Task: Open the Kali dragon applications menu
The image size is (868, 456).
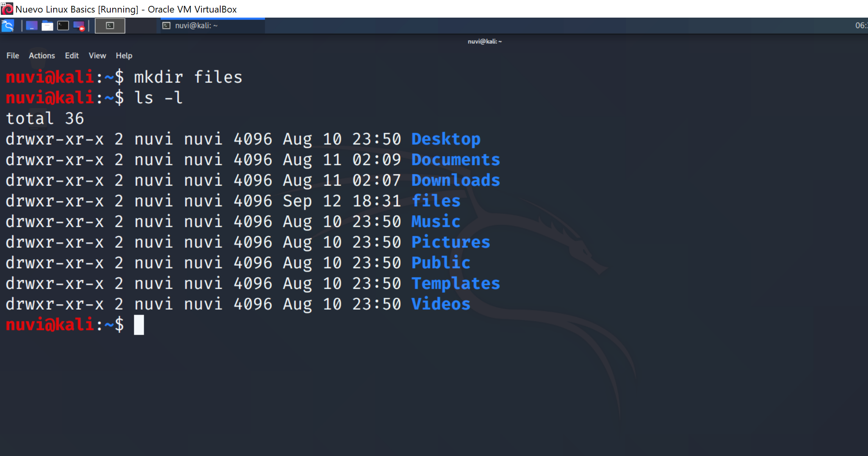Action: [8, 26]
